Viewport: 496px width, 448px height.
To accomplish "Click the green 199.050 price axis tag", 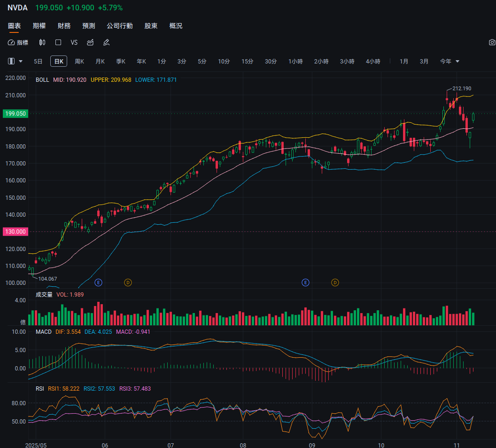I will (x=15, y=114).
